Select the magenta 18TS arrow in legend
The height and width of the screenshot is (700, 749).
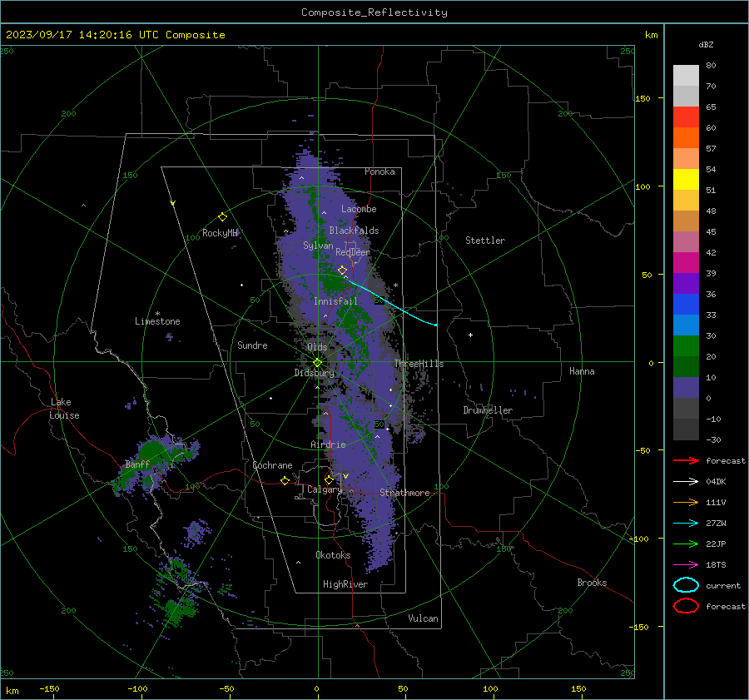tap(686, 565)
